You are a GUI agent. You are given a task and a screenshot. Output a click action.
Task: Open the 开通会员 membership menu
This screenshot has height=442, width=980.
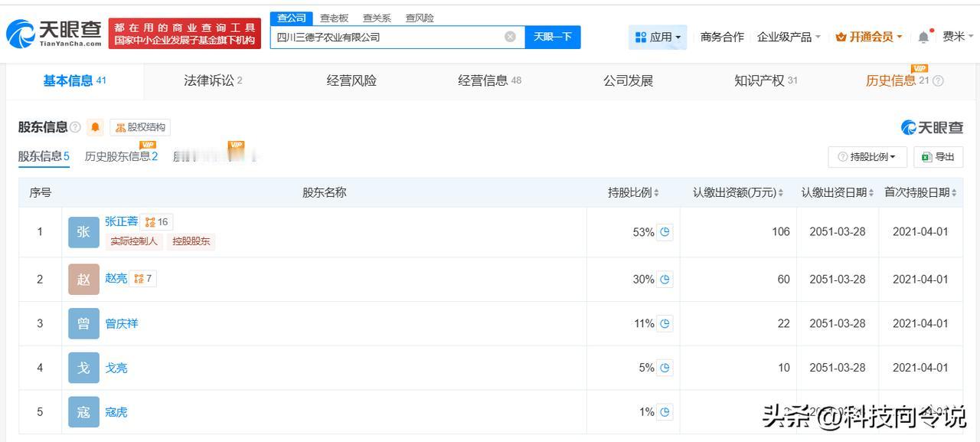point(869,37)
